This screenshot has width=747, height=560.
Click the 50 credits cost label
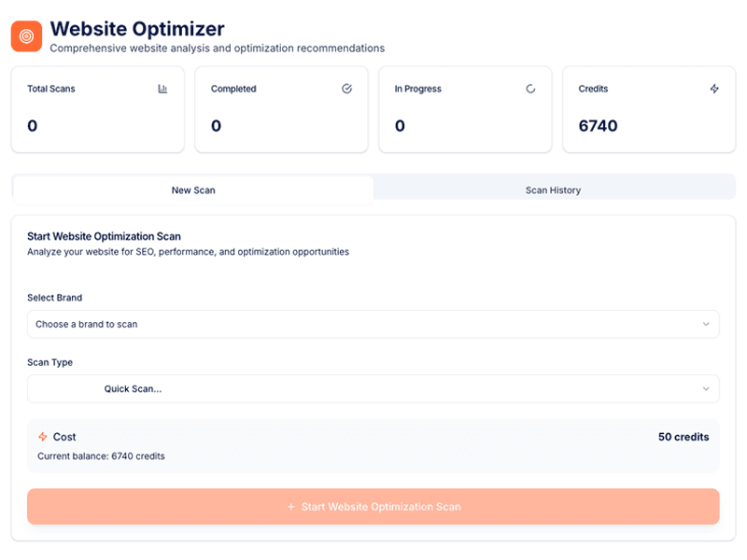click(x=683, y=437)
